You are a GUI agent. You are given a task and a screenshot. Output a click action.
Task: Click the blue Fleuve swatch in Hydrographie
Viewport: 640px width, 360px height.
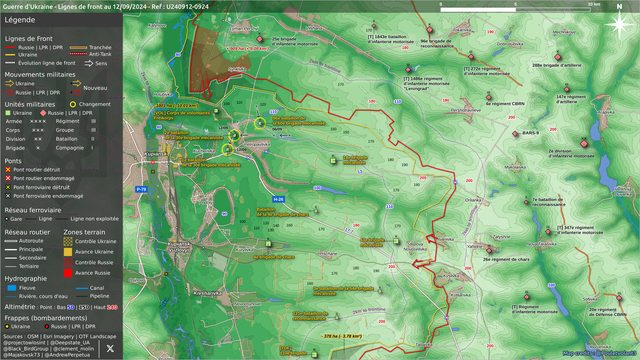tap(11, 288)
